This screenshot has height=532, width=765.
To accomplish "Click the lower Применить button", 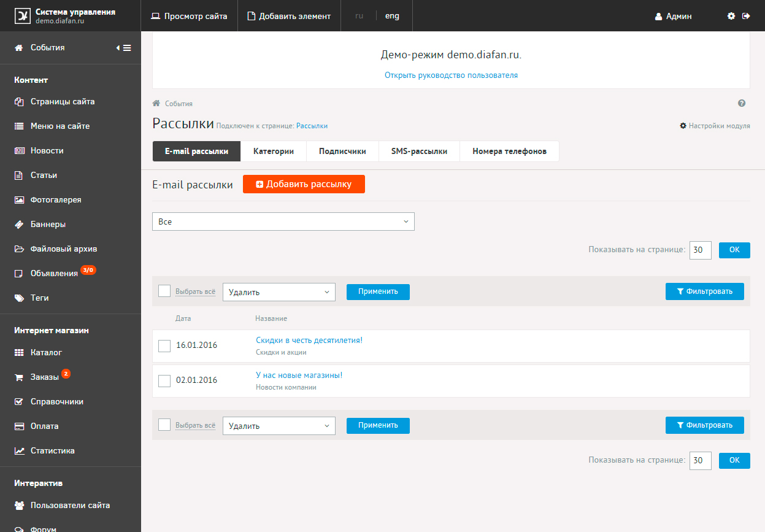I will pyautogui.click(x=378, y=425).
